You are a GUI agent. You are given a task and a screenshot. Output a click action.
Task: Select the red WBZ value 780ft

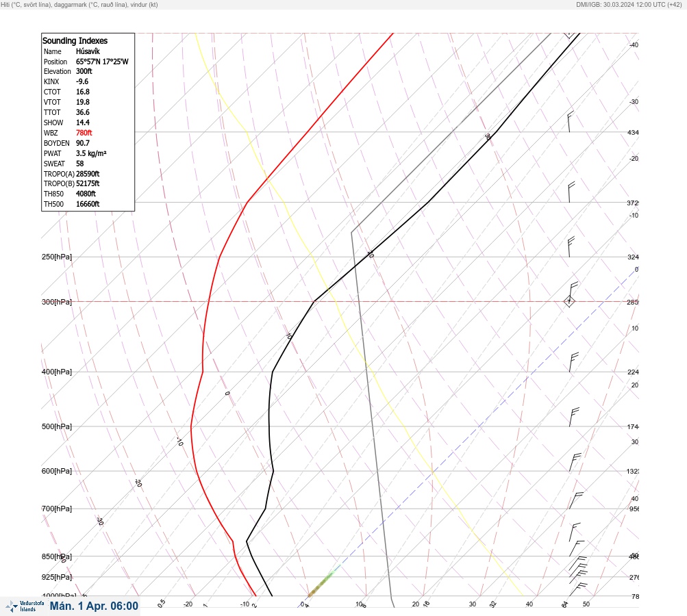84,133
